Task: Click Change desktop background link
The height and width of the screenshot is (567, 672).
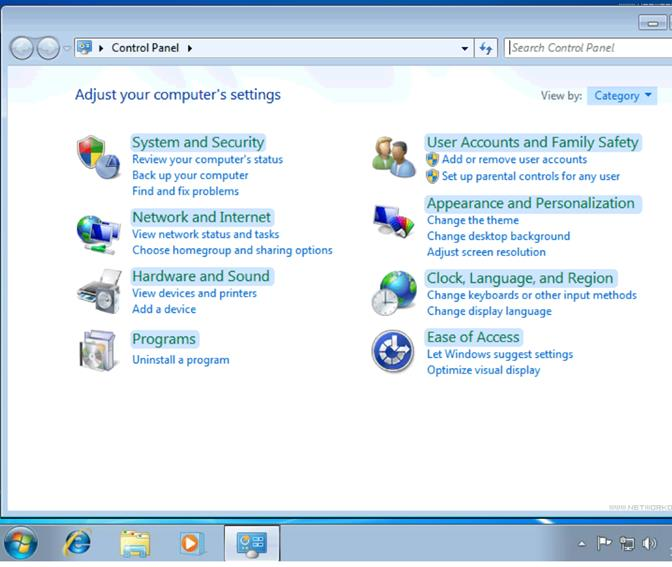Action: [498, 236]
